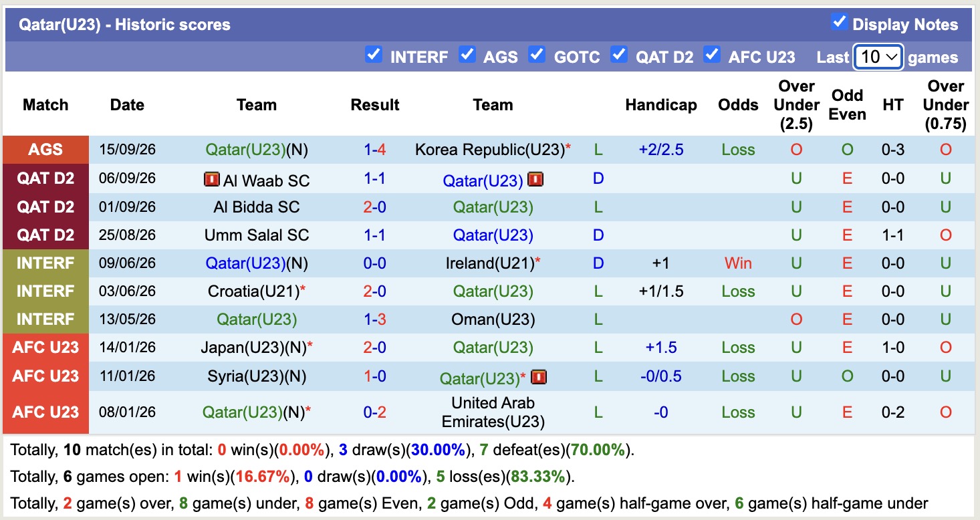Click the 0-3 half-time score

893,150
